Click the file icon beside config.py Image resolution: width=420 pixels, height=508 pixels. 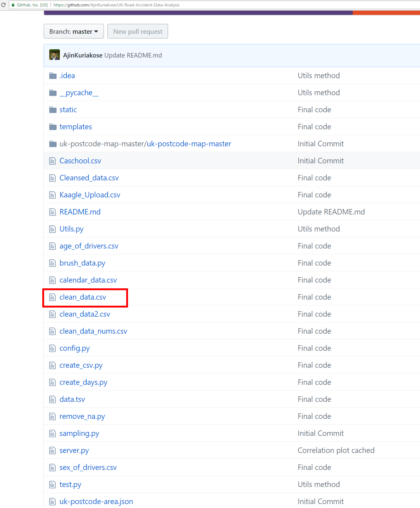click(x=53, y=348)
